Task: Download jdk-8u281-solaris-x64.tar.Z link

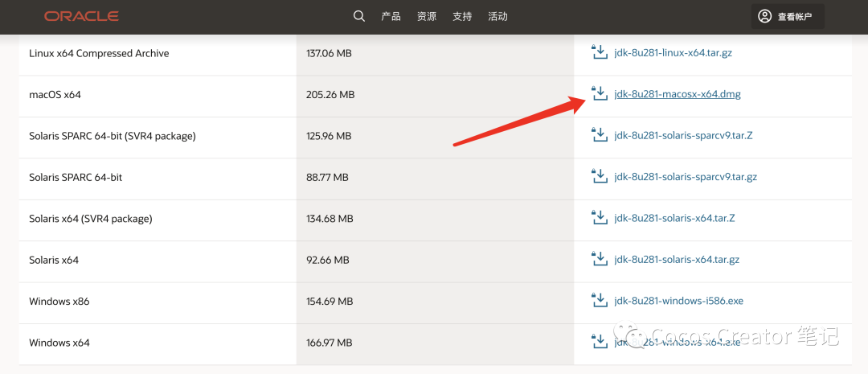Action: tap(674, 218)
